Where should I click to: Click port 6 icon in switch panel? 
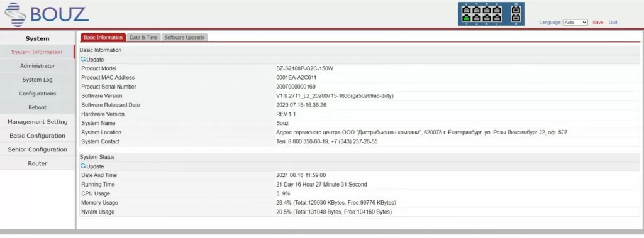(x=487, y=10)
